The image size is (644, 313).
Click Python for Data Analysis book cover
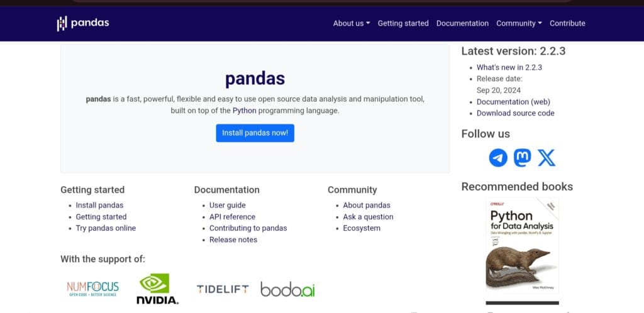[522, 246]
